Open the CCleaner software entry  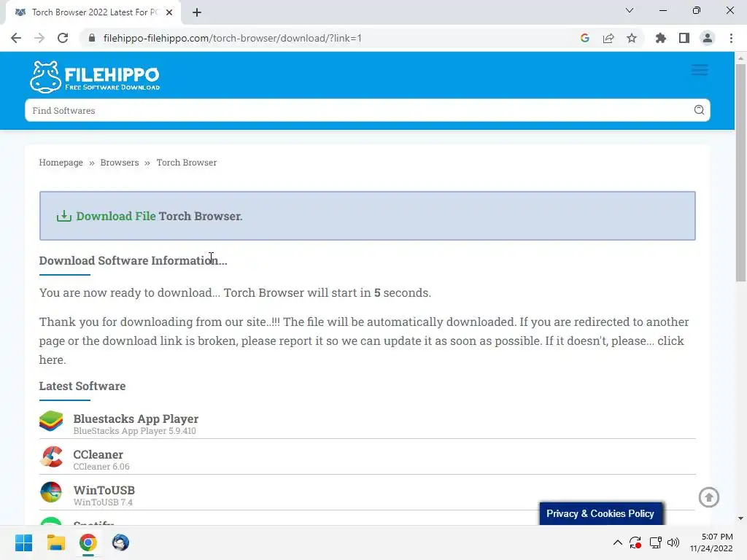coord(98,454)
